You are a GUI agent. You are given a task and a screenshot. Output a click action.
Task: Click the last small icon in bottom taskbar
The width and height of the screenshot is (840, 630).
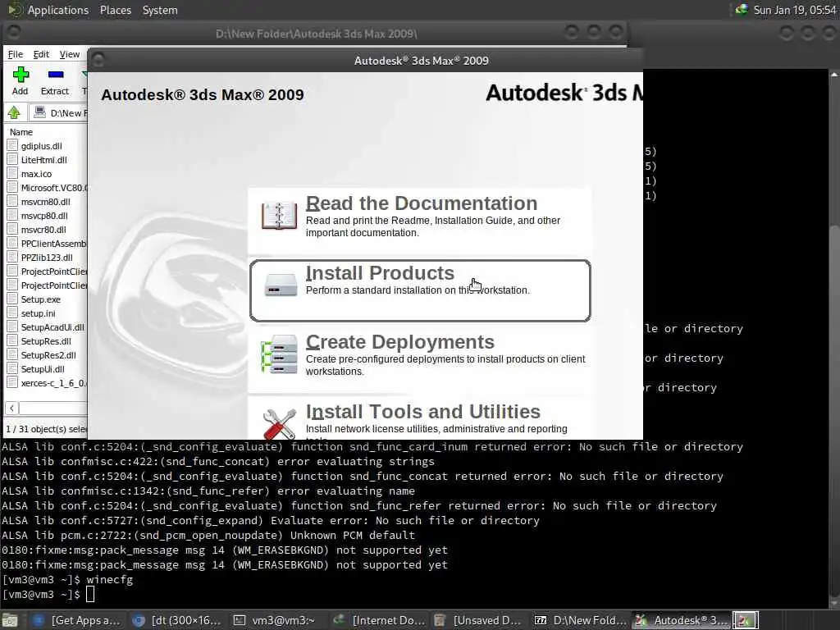(745, 620)
